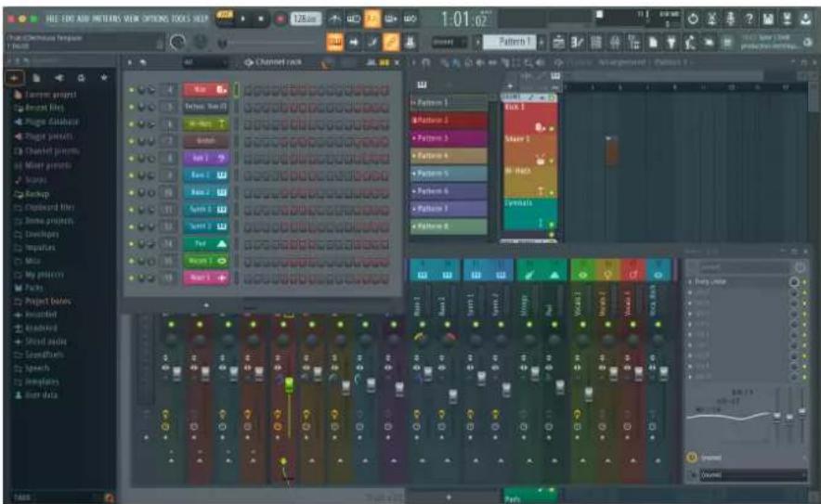The image size is (821, 504).
Task: Adjust the highlighted green mixer fader
Action: tap(289, 386)
